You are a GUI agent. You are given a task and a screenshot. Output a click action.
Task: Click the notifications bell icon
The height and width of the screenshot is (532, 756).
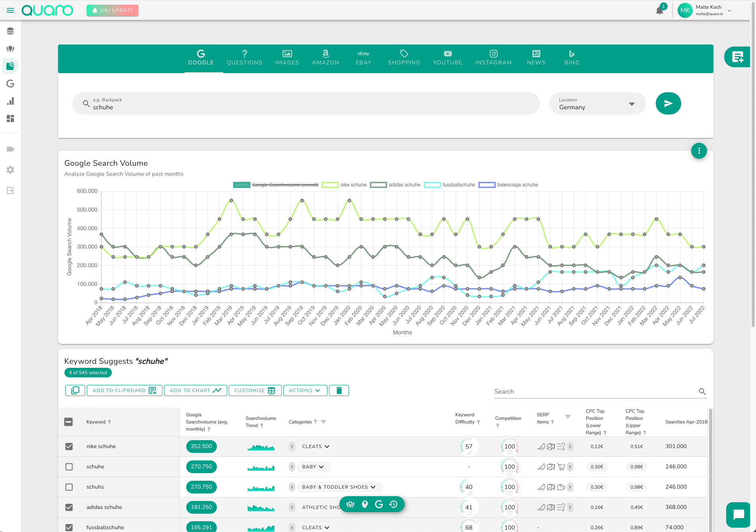click(x=659, y=11)
